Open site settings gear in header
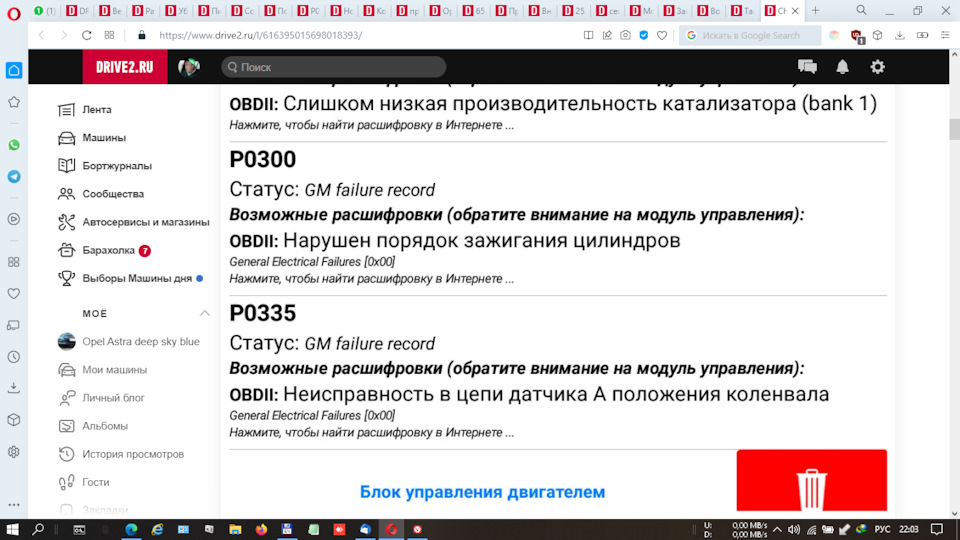 tap(877, 67)
